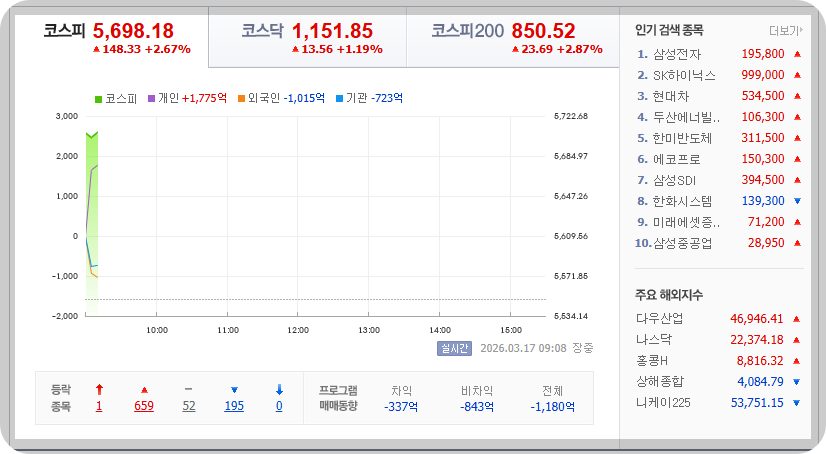Click 다우산업 overseas index

[660, 319]
